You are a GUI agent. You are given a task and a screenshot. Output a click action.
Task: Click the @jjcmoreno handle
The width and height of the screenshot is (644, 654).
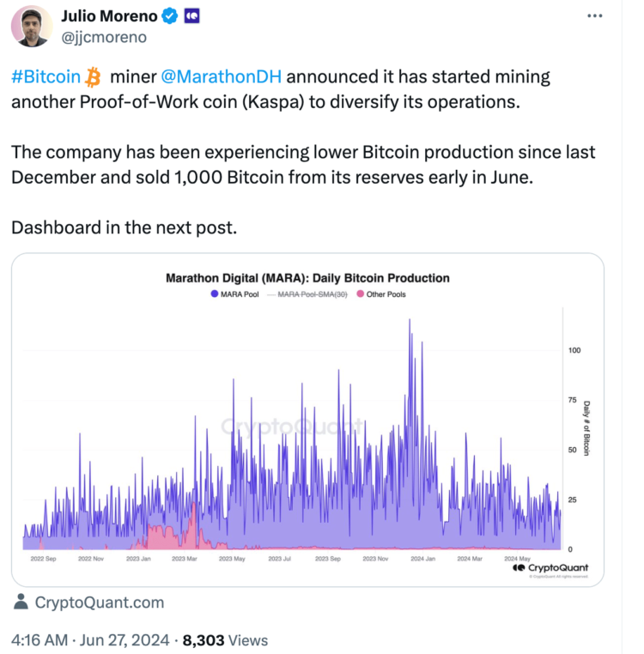(104, 38)
